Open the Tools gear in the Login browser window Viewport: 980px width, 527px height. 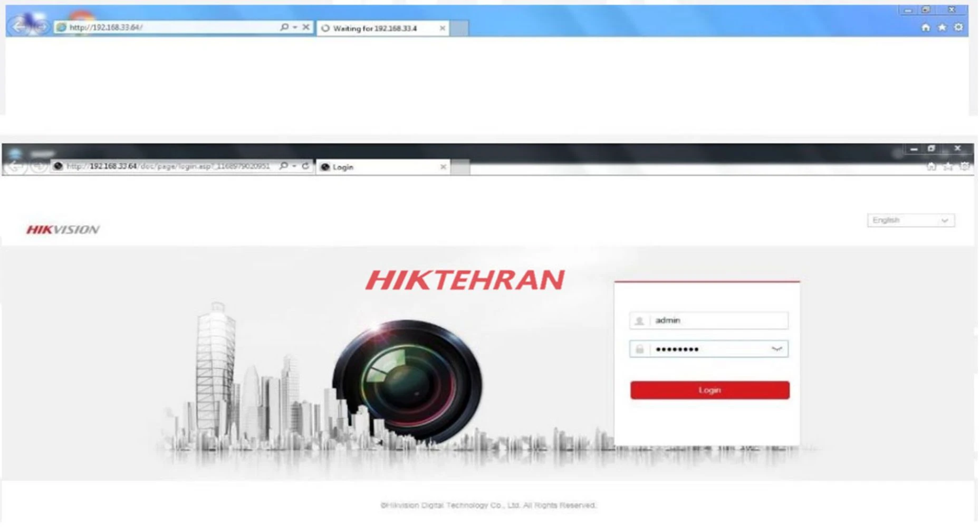(965, 167)
